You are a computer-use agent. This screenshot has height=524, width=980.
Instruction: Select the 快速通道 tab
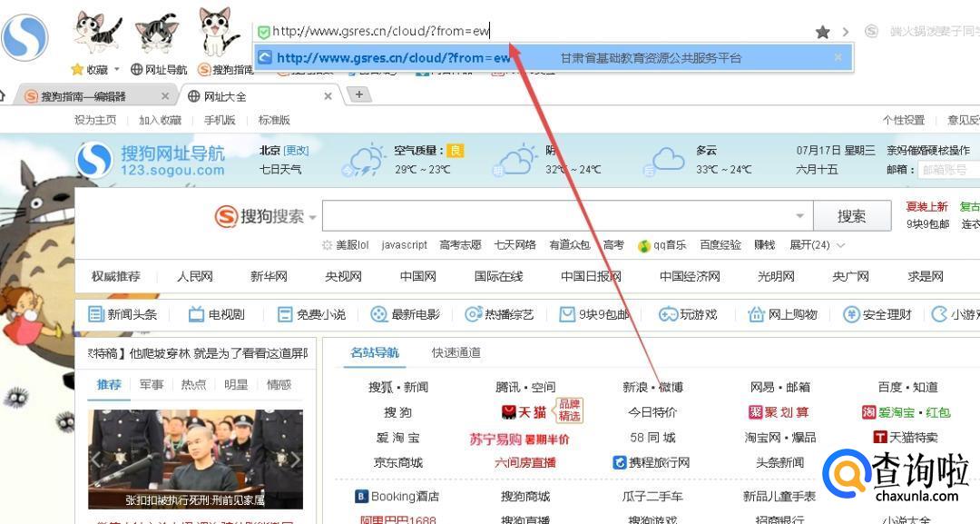point(456,352)
